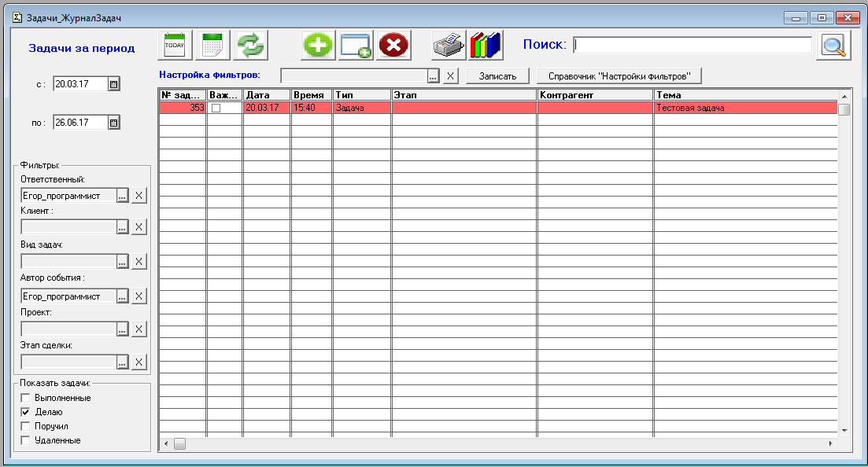Open the Ответственный selection list
This screenshot has height=467, width=868.
pos(122,196)
